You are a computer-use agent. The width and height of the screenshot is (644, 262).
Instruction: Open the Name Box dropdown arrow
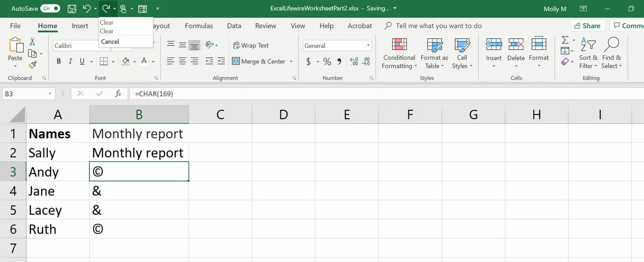(50, 93)
